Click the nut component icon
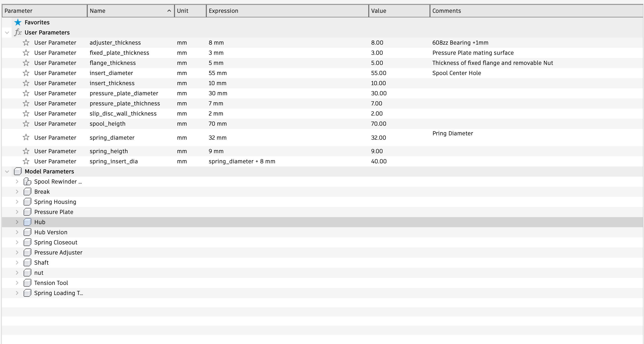 click(x=27, y=273)
